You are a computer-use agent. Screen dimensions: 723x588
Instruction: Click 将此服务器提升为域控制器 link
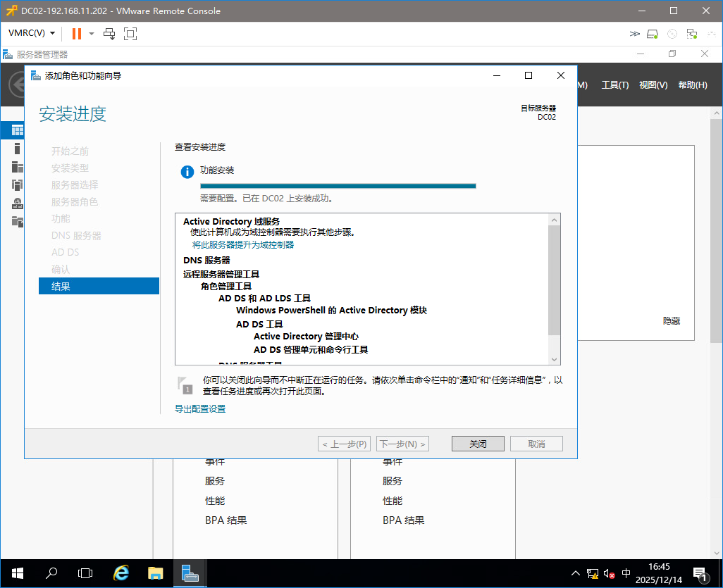tap(243, 244)
